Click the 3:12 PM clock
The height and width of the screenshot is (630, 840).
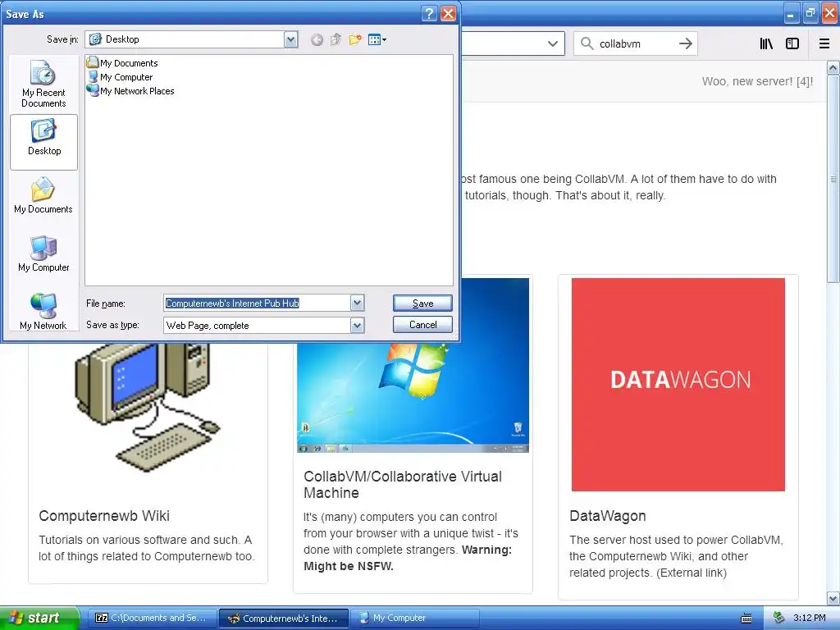point(809,618)
